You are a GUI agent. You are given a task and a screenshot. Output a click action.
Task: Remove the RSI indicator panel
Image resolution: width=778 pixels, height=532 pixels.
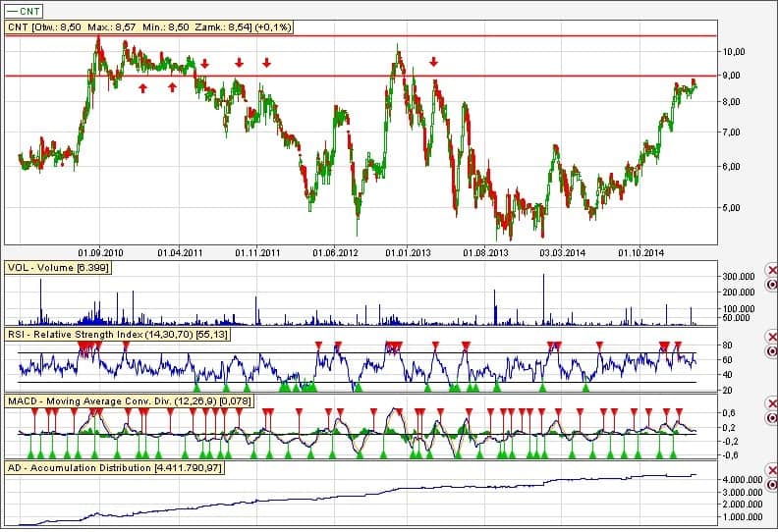(771, 337)
